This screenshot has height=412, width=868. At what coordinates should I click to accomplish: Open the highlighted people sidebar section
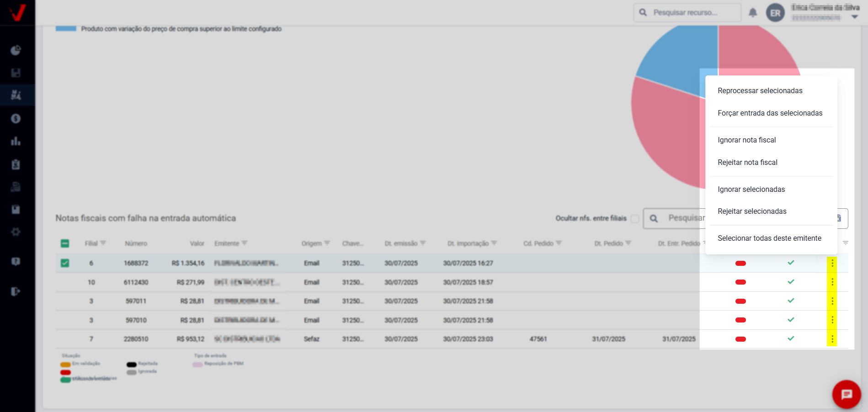[x=16, y=95]
